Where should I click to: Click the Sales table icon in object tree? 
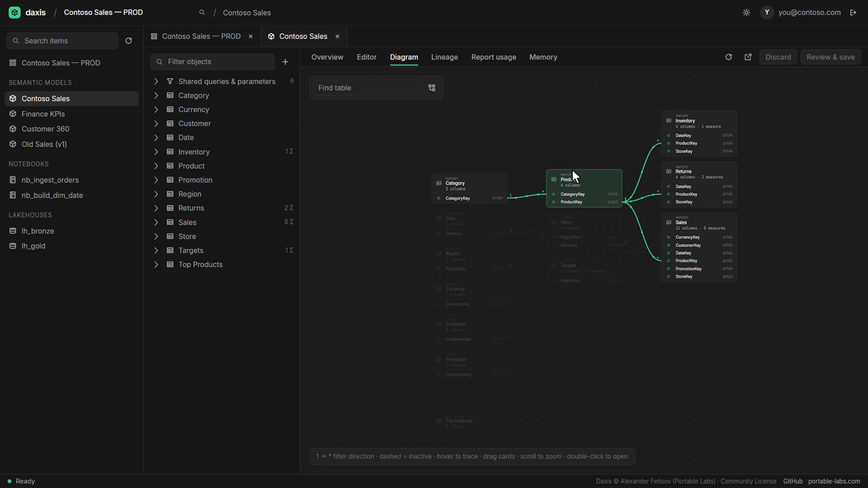coord(170,222)
